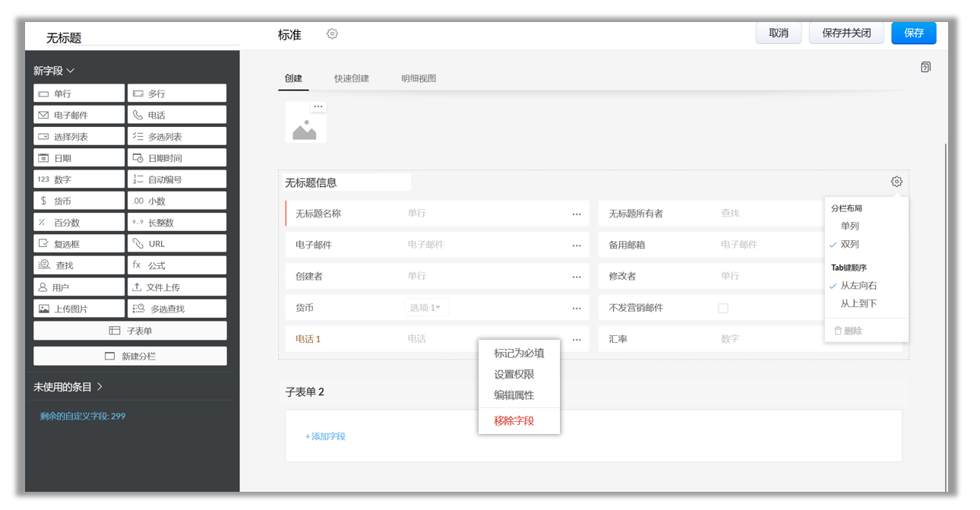Click the help document icon at top right

[925, 67]
